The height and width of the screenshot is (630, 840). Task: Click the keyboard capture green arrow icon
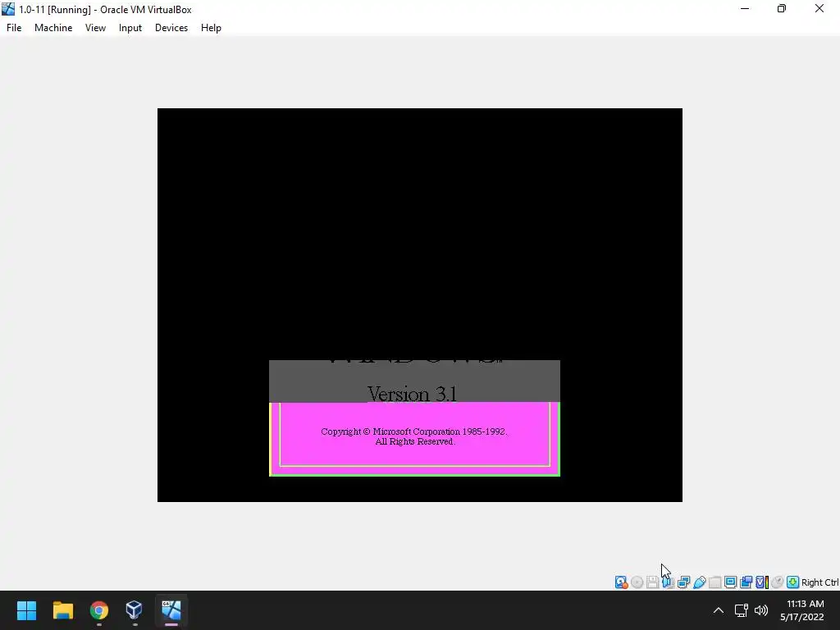(793, 582)
